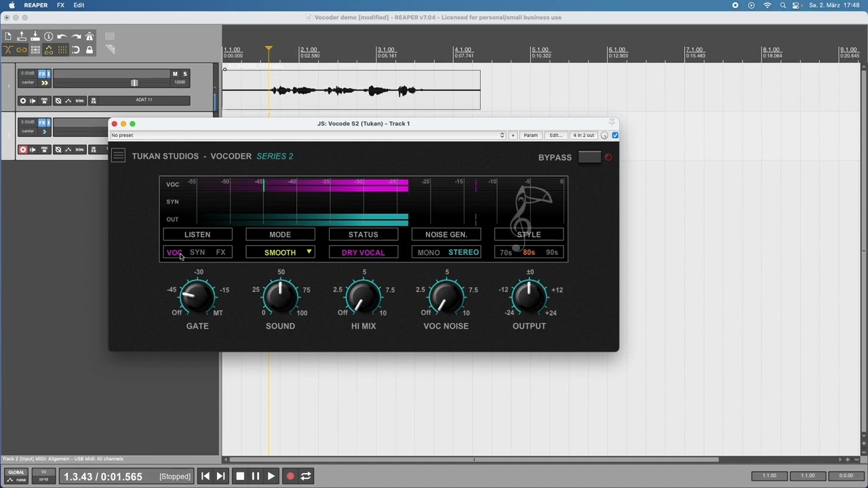Viewport: 868px width, 488px height.
Task: Open the No preset dropdown
Action: [308, 135]
